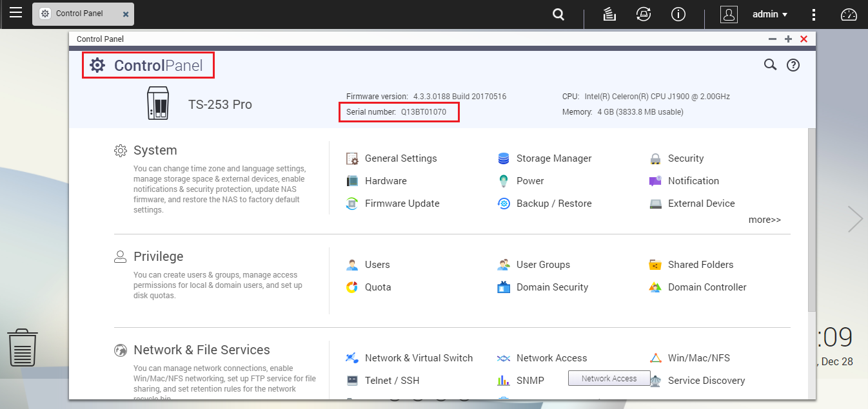868x409 pixels.
Task: Open Control Panel help question icon
Action: tap(793, 64)
